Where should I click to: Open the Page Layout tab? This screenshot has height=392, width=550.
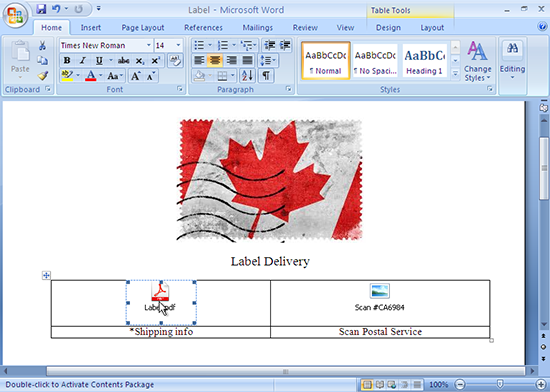(x=142, y=27)
